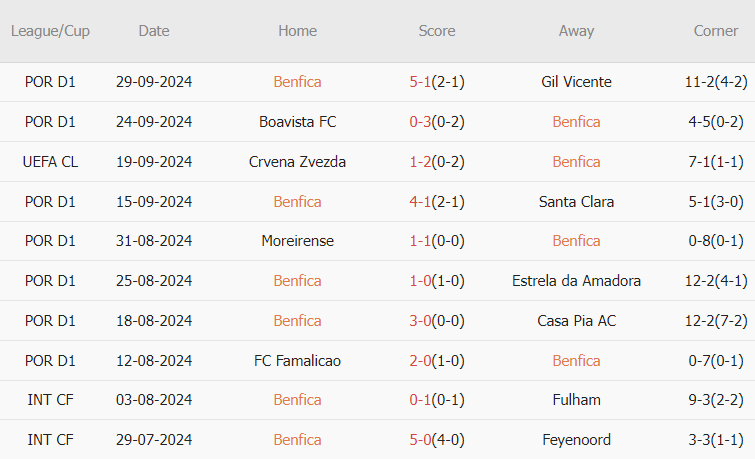755x459 pixels.
Task: Open the 0-3 score of Boavista match
Action: pos(420,122)
